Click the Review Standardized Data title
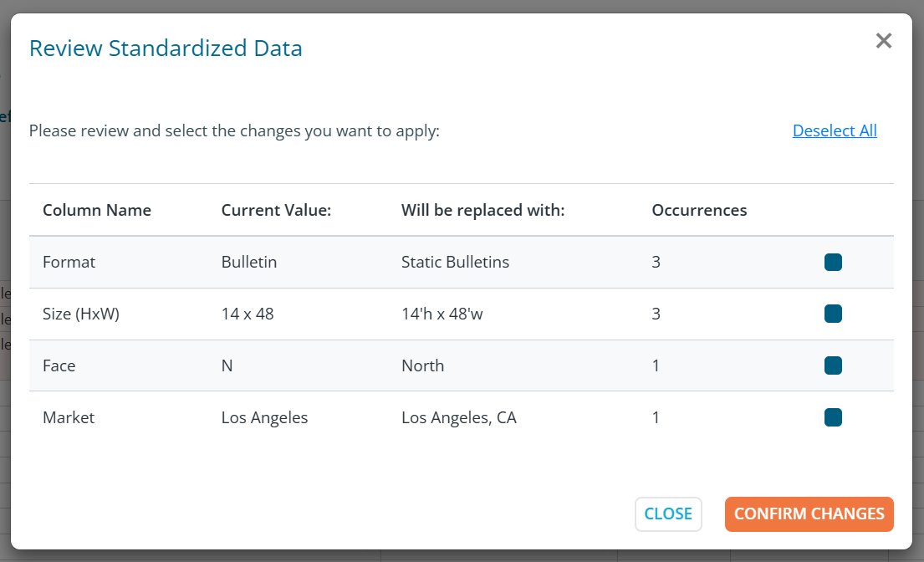Image resolution: width=924 pixels, height=562 pixels. click(x=166, y=49)
